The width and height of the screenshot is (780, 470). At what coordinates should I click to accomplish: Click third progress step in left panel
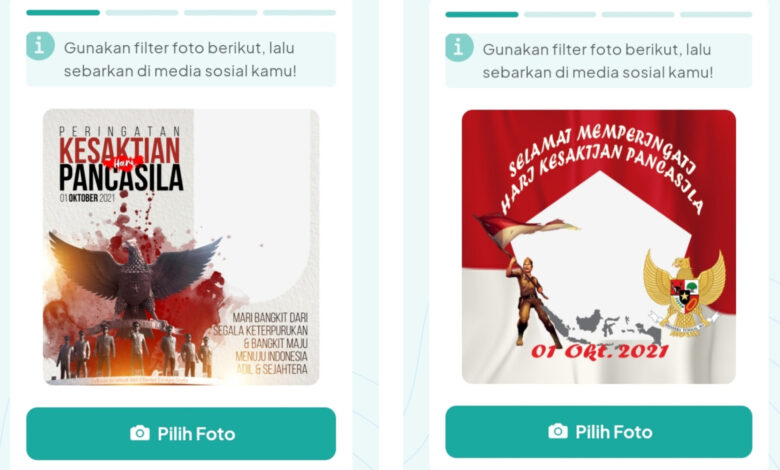[220, 12]
